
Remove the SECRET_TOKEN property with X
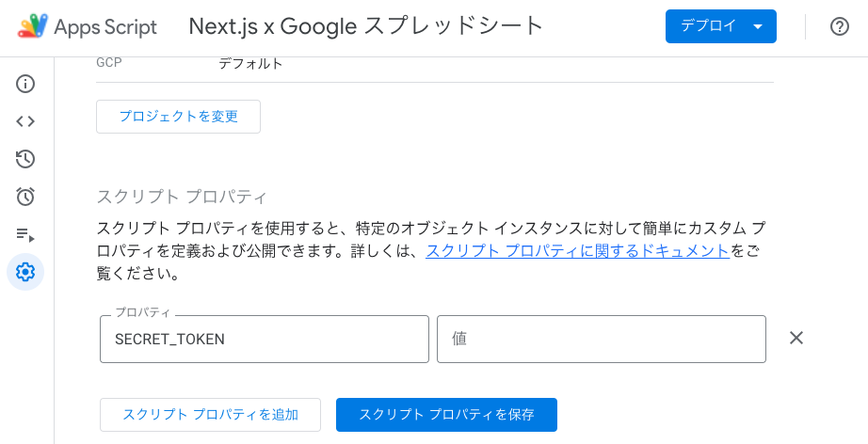point(796,338)
